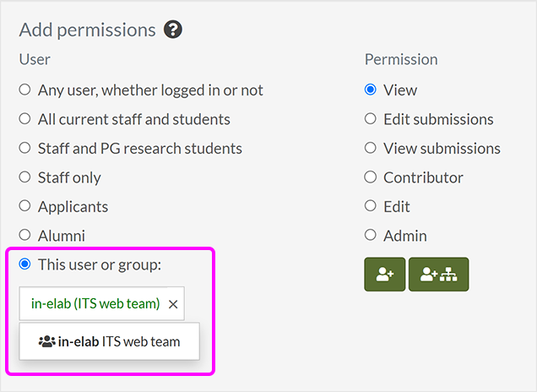Select the Applicants user option
This screenshot has height=392, width=537.
pyautogui.click(x=24, y=206)
